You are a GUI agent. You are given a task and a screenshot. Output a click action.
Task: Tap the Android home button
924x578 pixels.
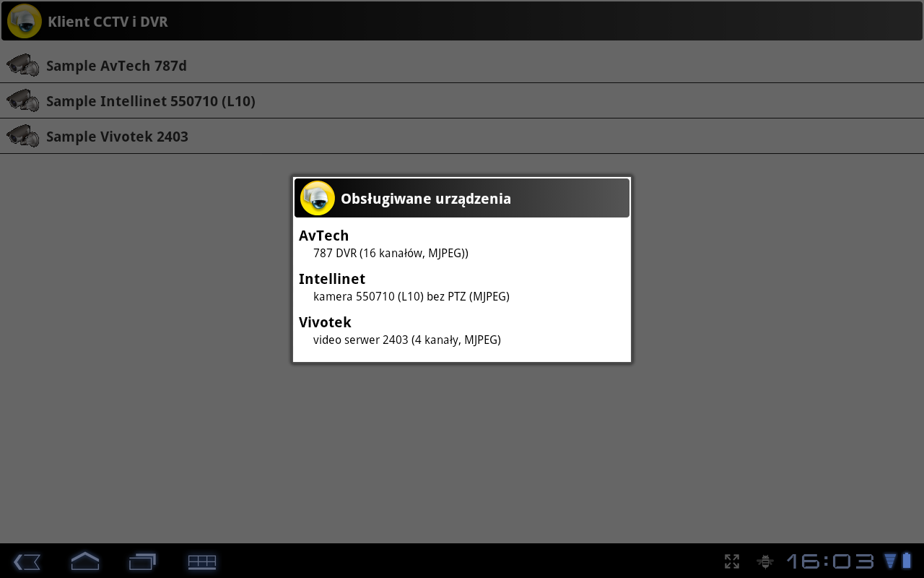pos(84,561)
